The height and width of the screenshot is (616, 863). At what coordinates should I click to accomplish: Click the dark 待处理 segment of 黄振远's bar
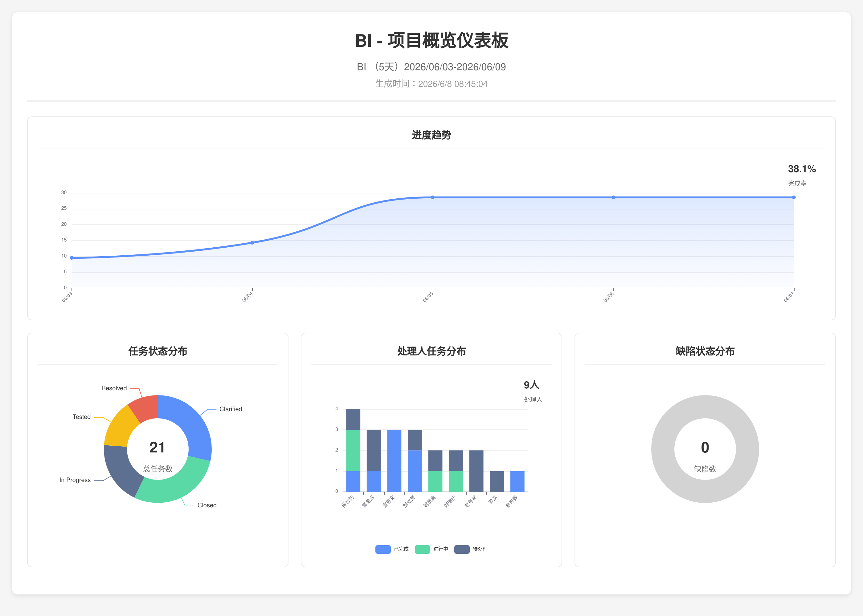click(374, 451)
